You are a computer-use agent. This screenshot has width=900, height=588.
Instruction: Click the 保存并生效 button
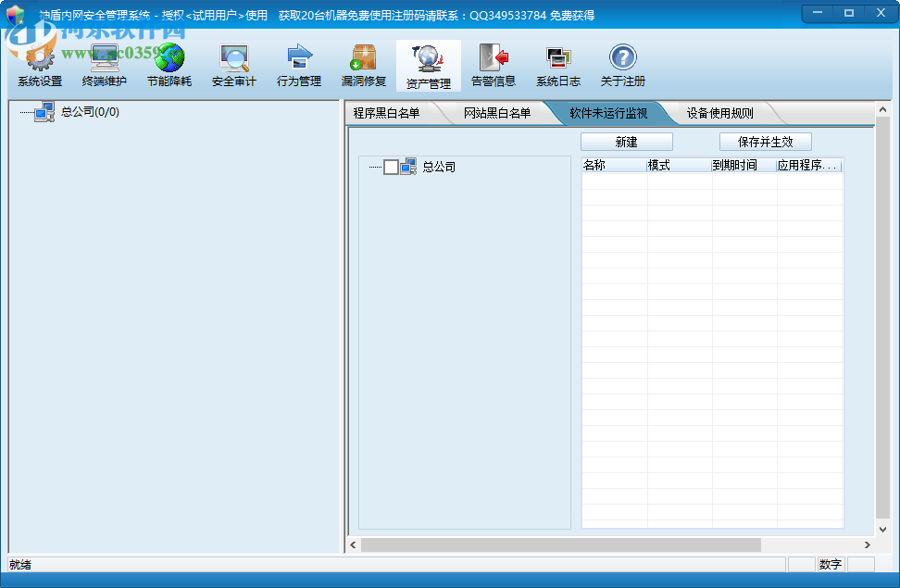point(765,142)
